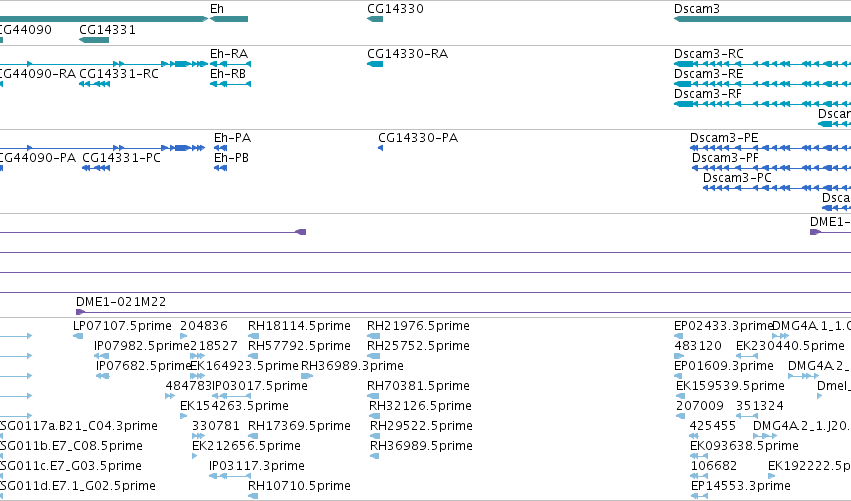Image resolution: width=851 pixels, height=501 pixels.
Task: Click the CG14330 gene label
Action: [x=395, y=9]
